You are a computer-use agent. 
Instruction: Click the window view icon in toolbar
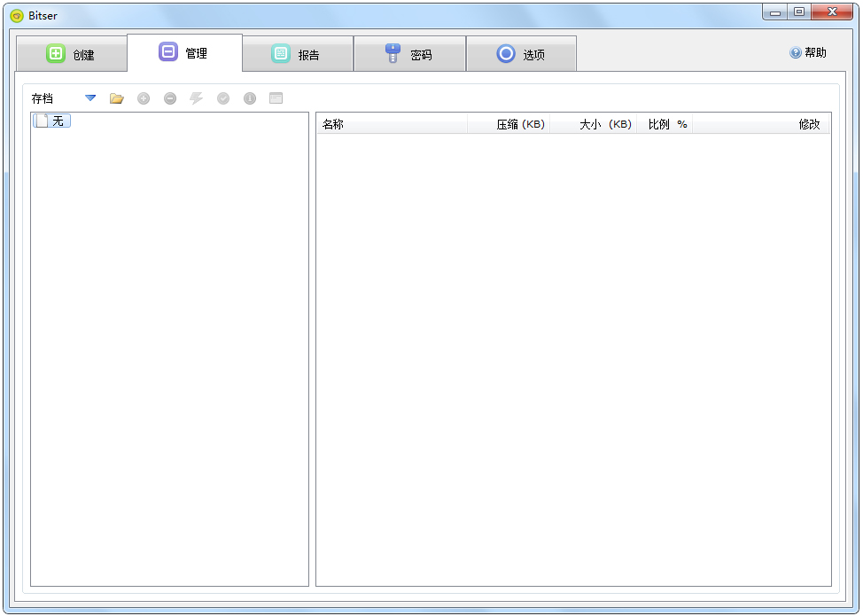point(276,98)
